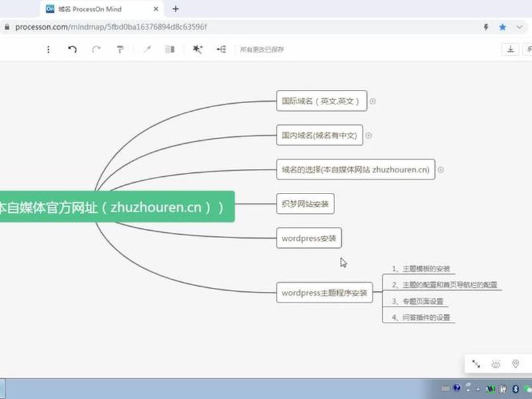Click the download export icon
This screenshot has height=399, width=532.
click(510, 49)
